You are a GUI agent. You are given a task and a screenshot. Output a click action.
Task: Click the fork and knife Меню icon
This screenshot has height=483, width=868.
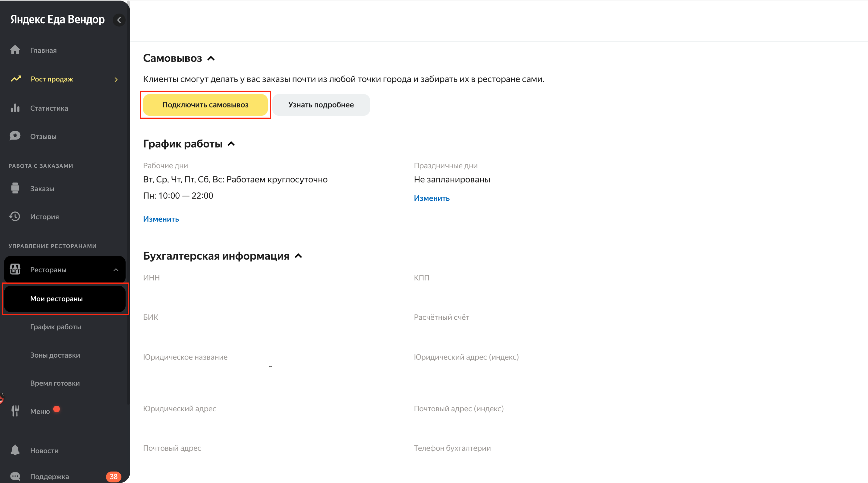click(x=15, y=411)
